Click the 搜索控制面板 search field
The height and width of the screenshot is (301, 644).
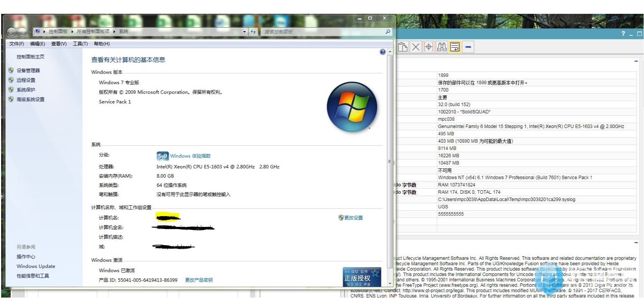(x=323, y=32)
